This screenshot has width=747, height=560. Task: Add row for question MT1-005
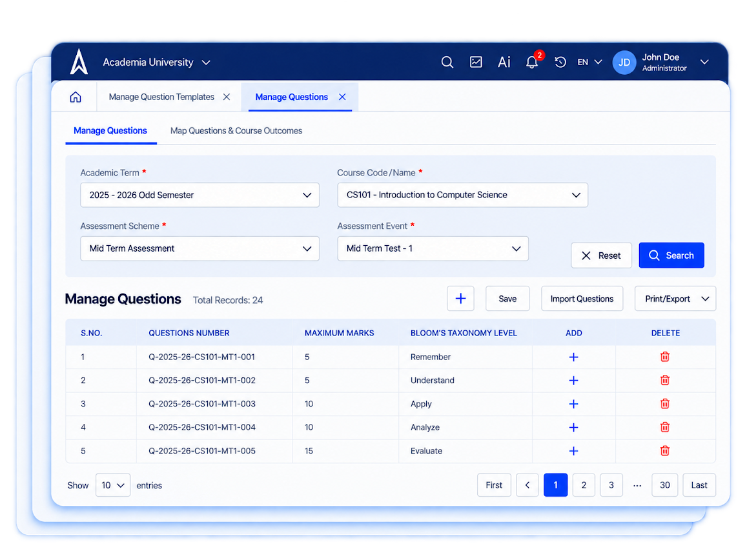point(573,451)
